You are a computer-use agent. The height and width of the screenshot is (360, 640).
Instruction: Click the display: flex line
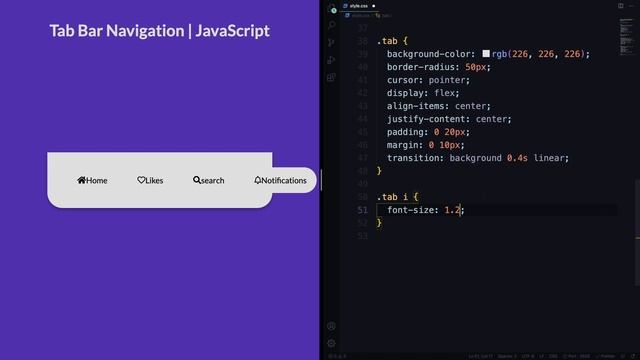tap(423, 93)
